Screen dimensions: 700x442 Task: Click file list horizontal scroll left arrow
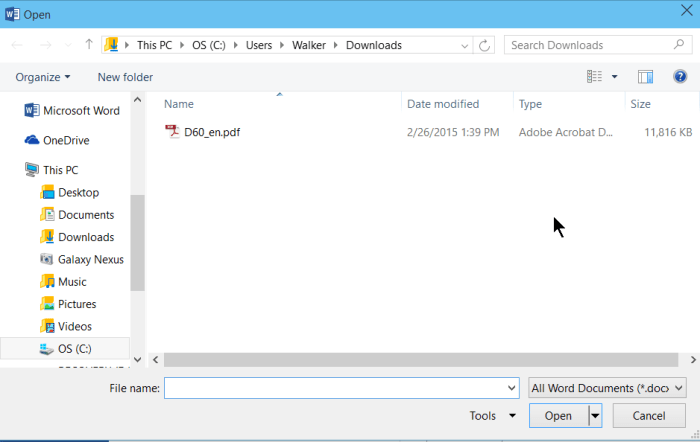[x=155, y=359]
